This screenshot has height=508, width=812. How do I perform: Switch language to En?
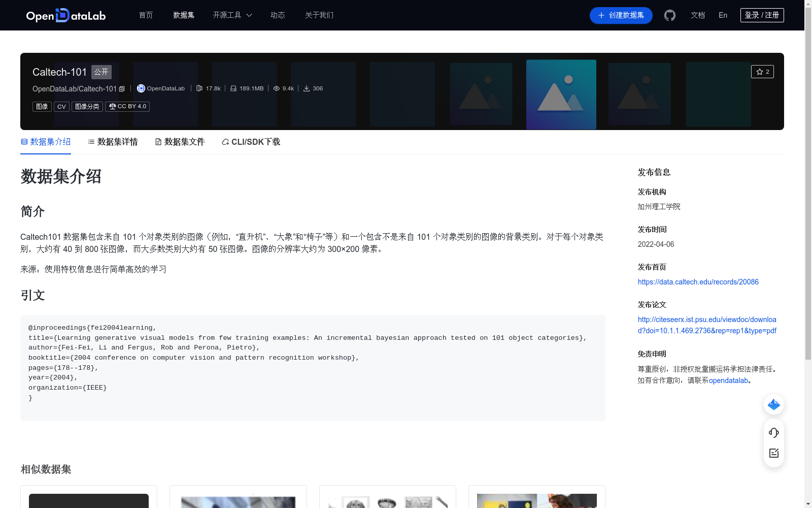click(723, 15)
